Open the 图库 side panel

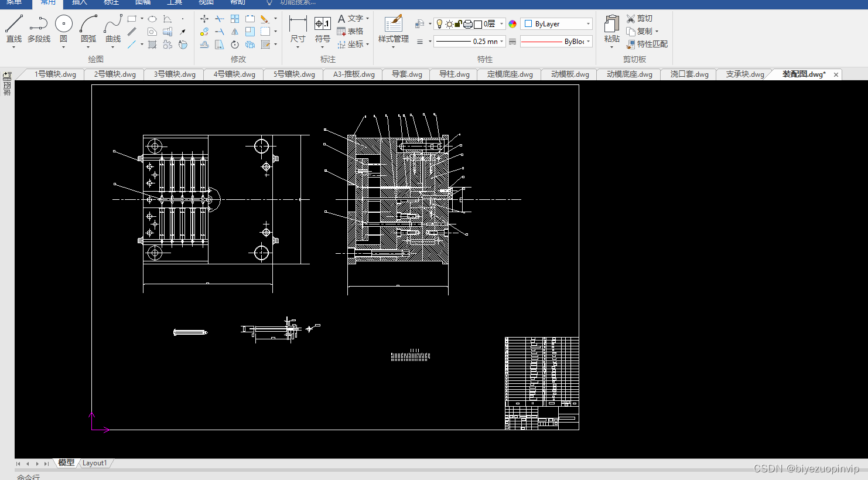coord(7,84)
